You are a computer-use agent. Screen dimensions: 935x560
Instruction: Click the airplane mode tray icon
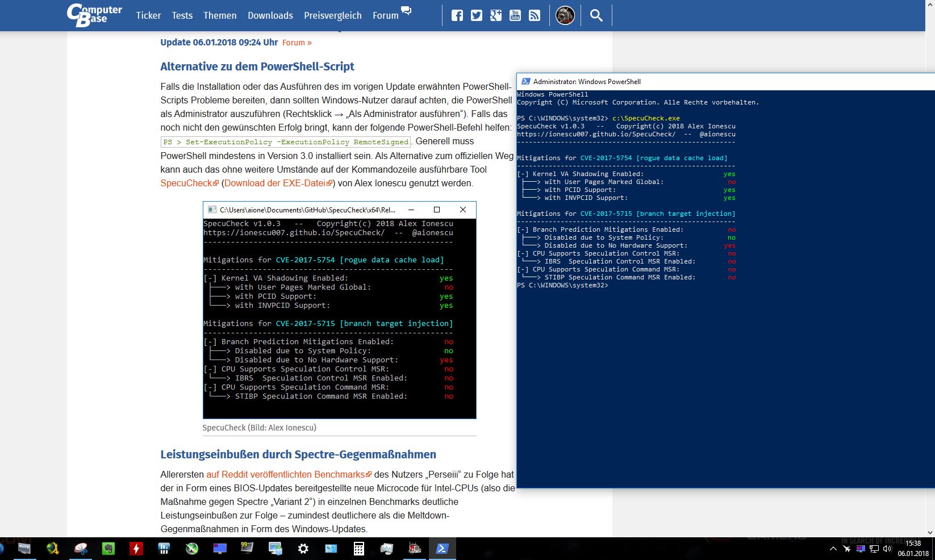pyautogui.click(x=847, y=549)
